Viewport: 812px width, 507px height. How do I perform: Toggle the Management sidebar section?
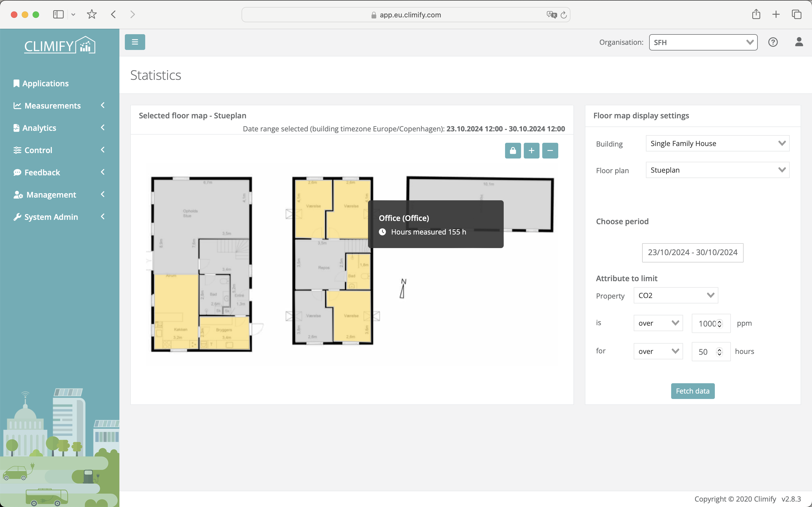[58, 195]
